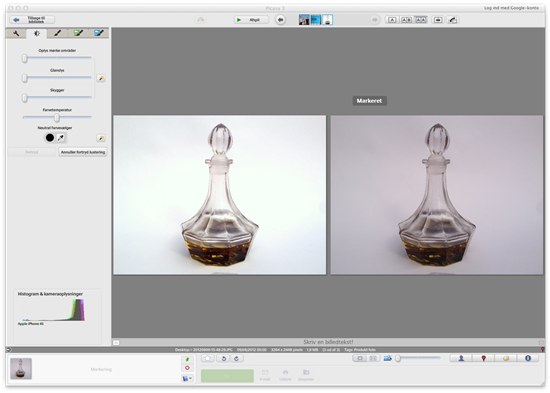The width and height of the screenshot is (550, 393).
Task: Add star to the photo
Action: click(208, 358)
